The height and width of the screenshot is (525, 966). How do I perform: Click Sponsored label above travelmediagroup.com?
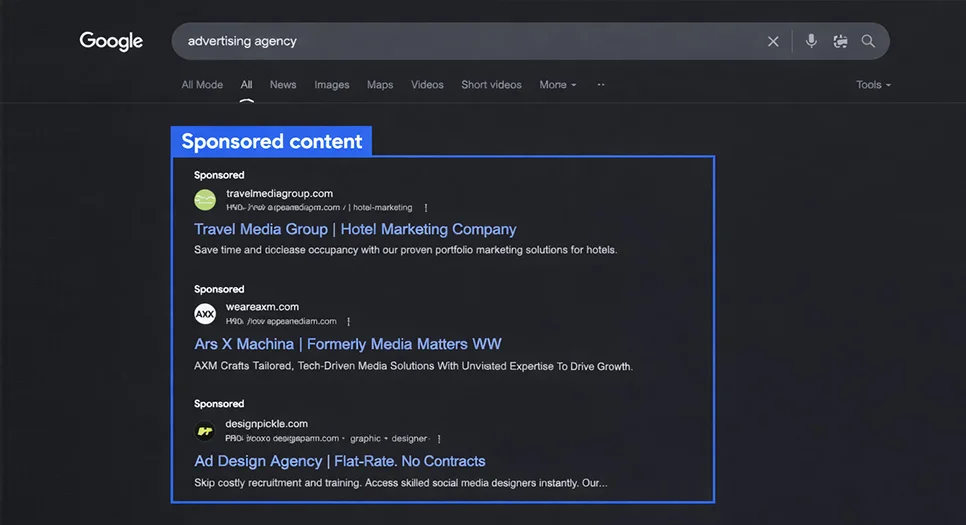tap(219, 175)
